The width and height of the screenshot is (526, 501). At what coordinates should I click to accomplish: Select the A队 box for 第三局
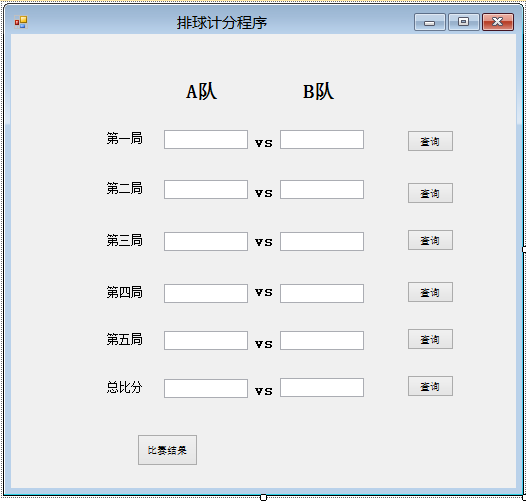(206, 242)
